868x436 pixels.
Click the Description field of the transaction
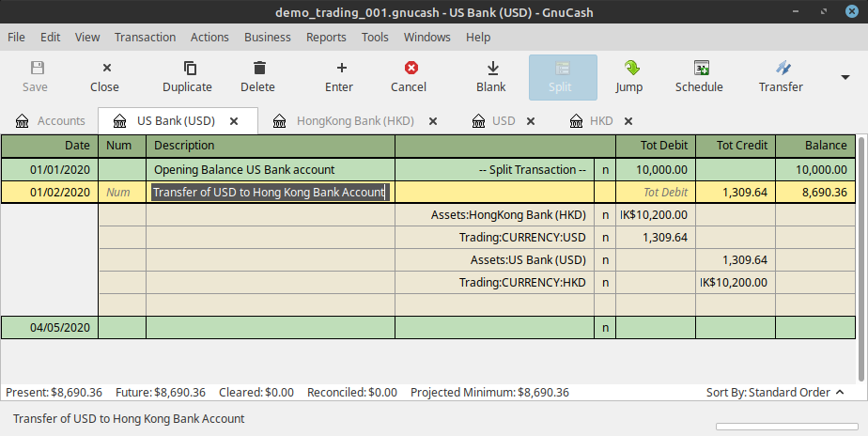[x=270, y=192]
